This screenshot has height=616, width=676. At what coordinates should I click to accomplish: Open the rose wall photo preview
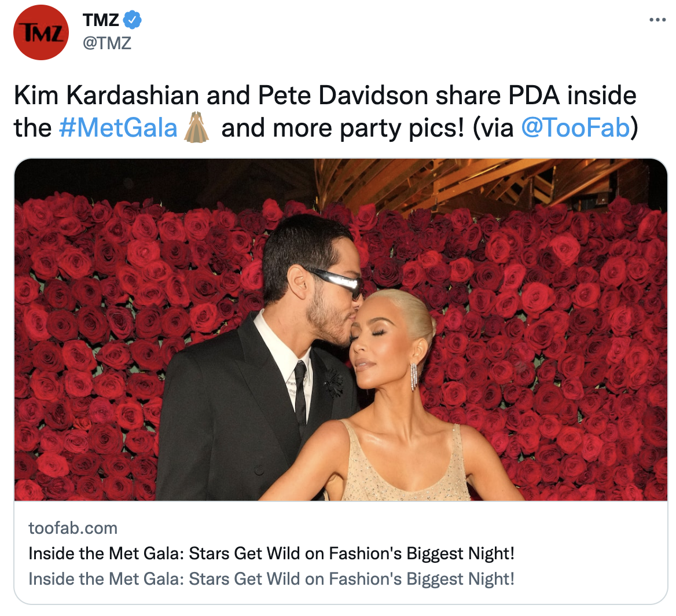pyautogui.click(x=340, y=329)
